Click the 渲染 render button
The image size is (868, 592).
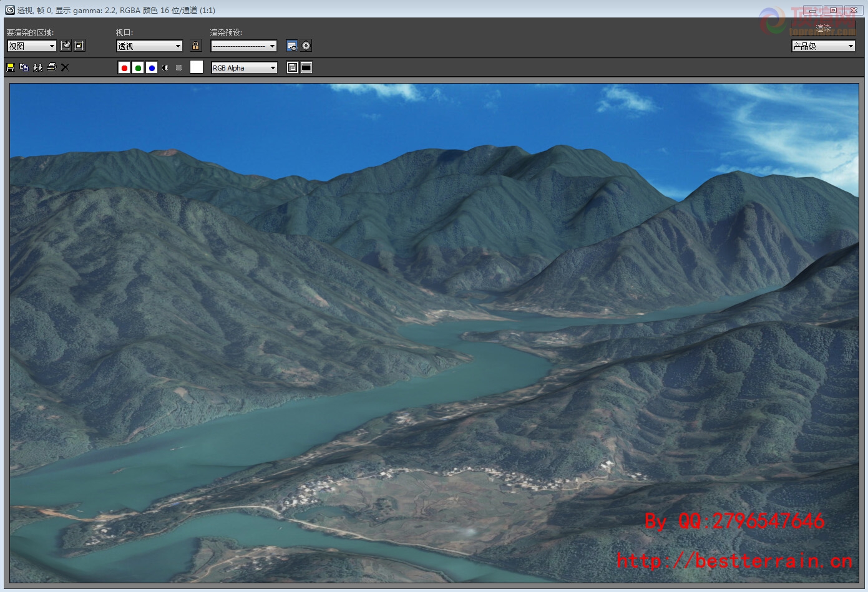pyautogui.click(x=824, y=28)
